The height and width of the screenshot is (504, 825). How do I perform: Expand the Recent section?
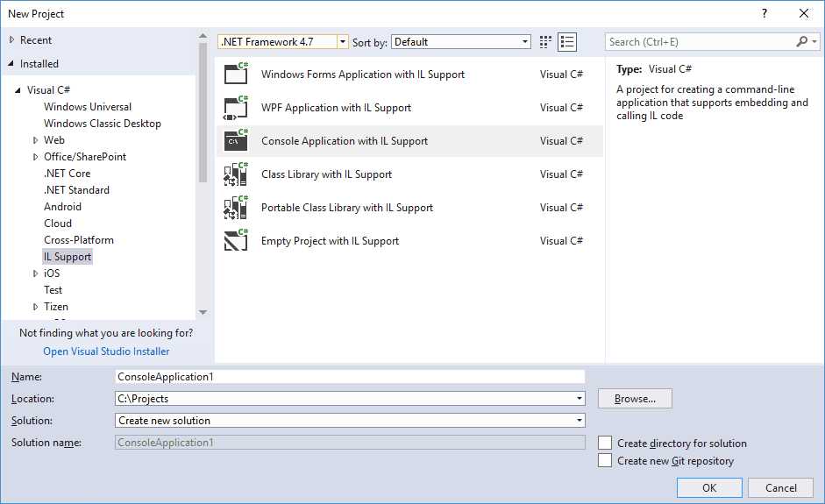[11, 40]
